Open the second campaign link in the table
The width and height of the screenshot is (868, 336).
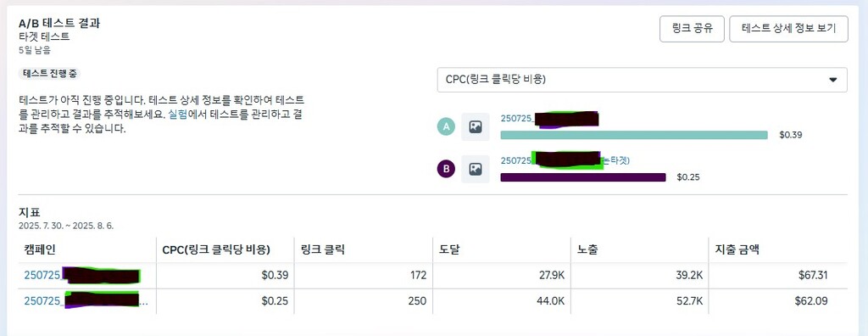pyautogui.click(x=86, y=300)
